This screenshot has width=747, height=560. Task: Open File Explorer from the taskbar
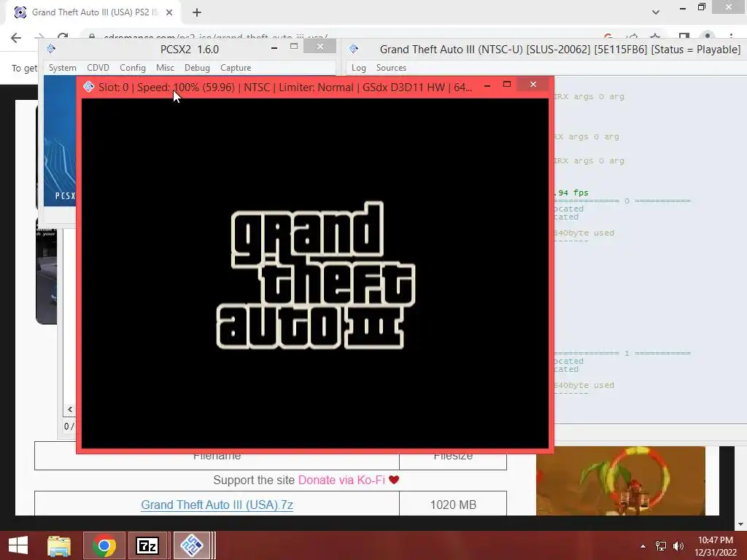tap(59, 545)
